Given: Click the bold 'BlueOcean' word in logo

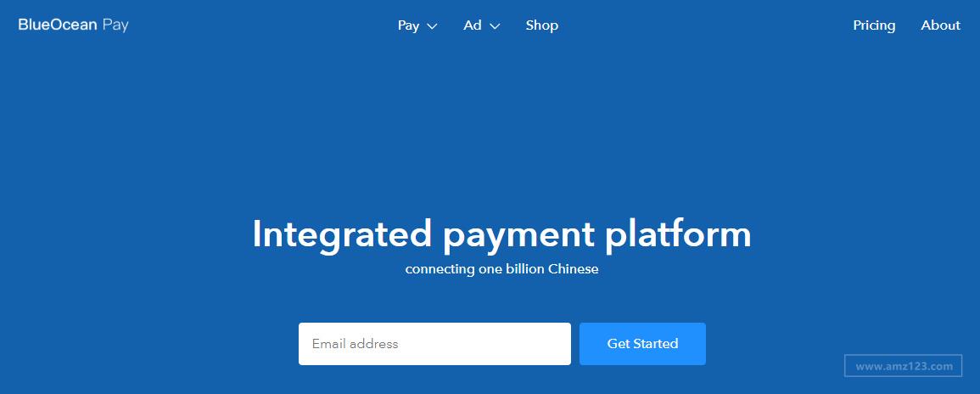Looking at the screenshot, I should [58, 25].
